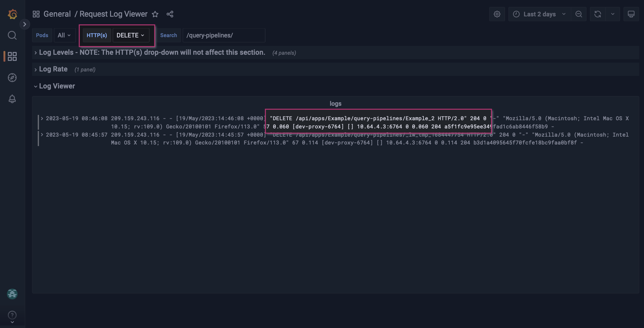
Task: Open the Search sidebar icon
Action: click(x=12, y=35)
